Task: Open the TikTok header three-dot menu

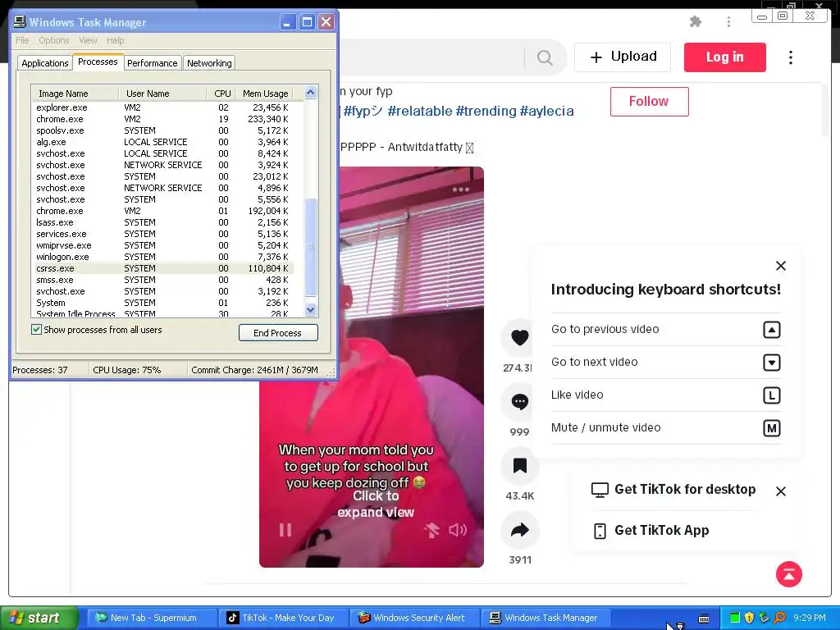Action: pyautogui.click(x=791, y=57)
